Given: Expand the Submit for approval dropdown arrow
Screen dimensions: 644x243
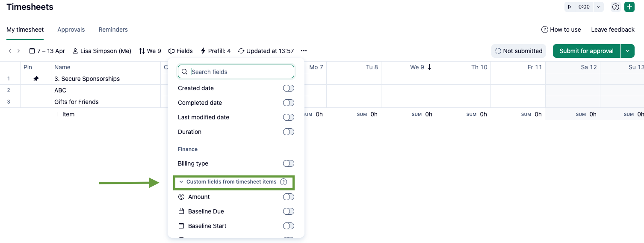Looking at the screenshot, I should click(x=627, y=51).
